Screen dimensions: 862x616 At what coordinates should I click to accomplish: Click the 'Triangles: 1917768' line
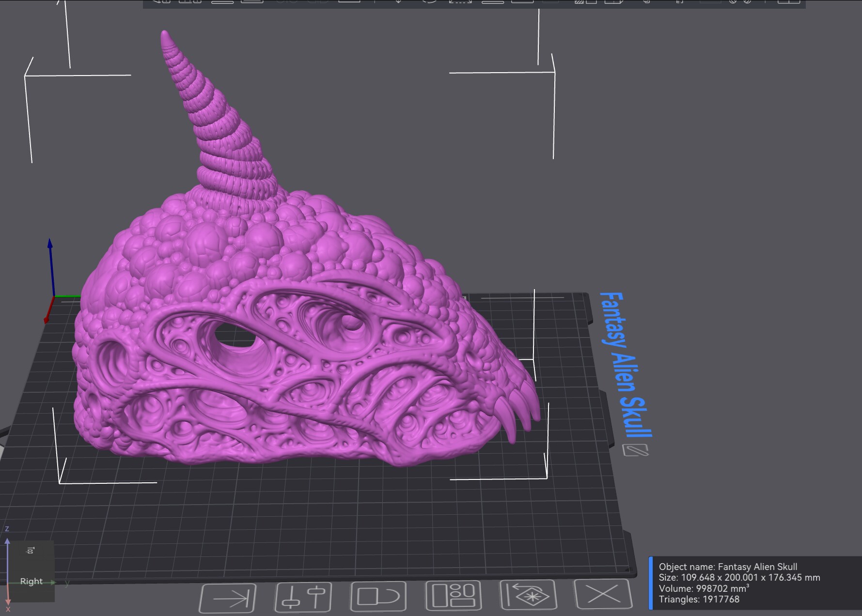[x=699, y=599]
